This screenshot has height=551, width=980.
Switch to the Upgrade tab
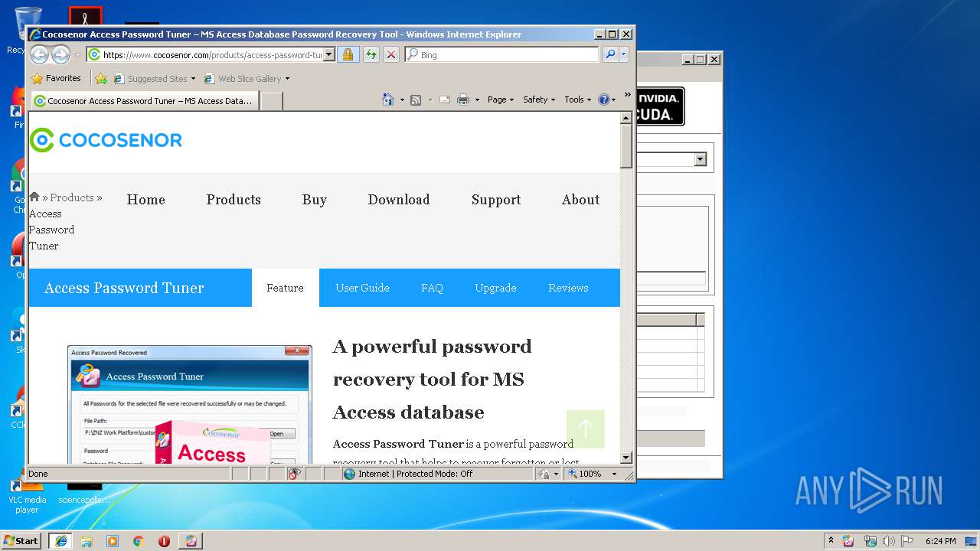tap(495, 288)
